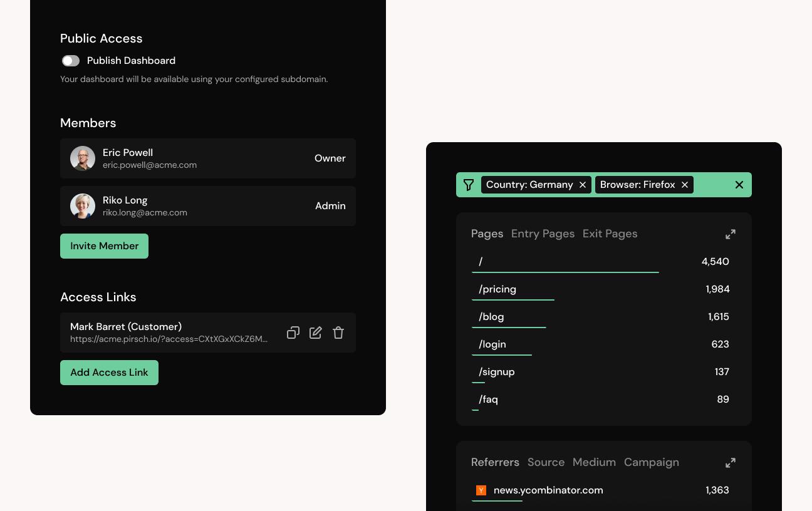Click the 1,984 count for /pricing
812x511 pixels.
pyautogui.click(x=717, y=289)
